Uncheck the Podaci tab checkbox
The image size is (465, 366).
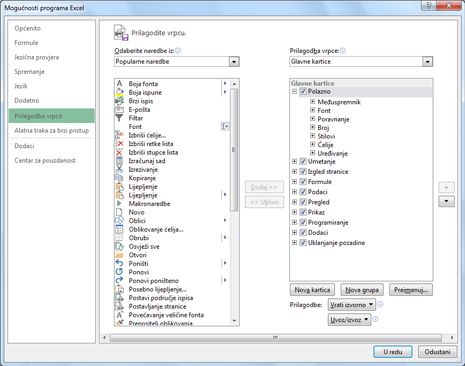pos(303,192)
